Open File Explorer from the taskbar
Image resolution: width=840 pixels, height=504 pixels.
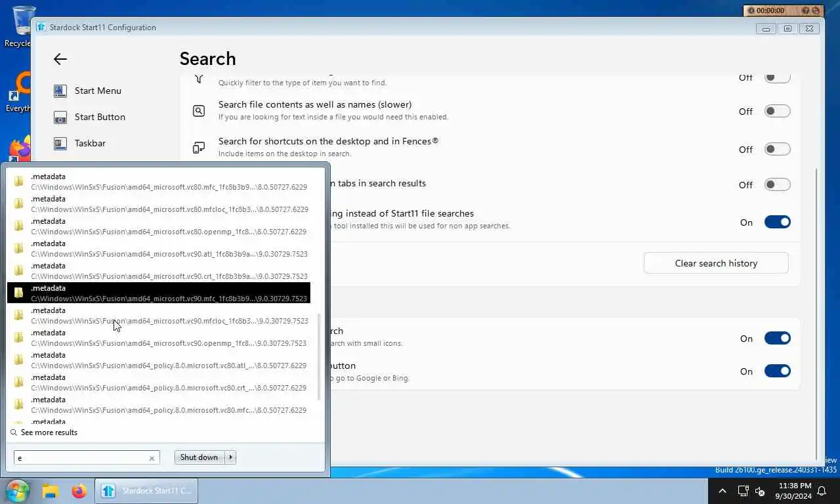tap(51, 491)
